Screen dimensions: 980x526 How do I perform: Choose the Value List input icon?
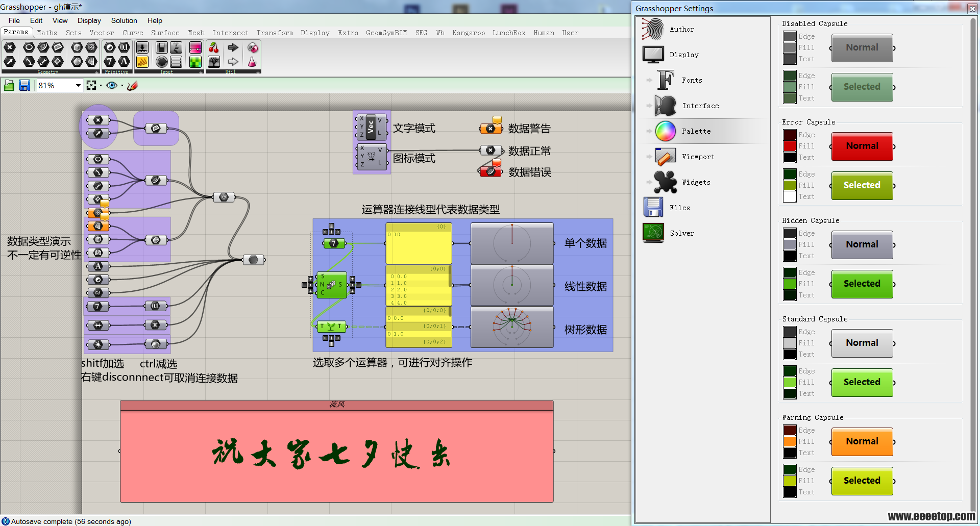click(x=176, y=62)
